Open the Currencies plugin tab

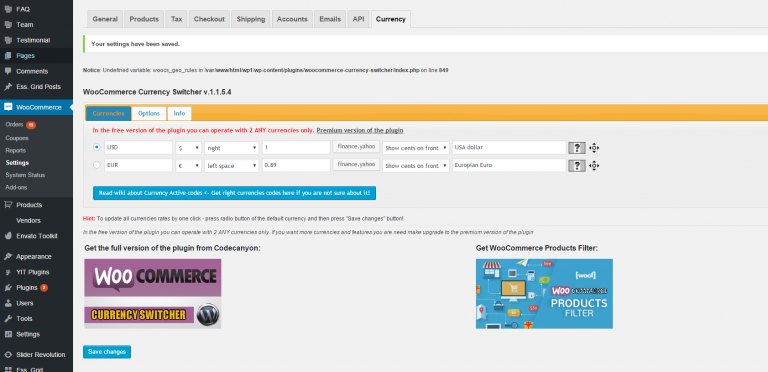point(108,113)
